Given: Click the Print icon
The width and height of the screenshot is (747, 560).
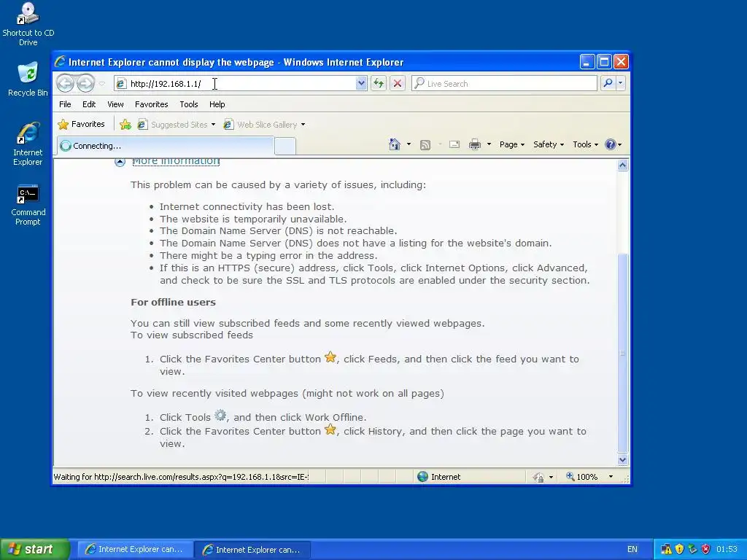Looking at the screenshot, I should (x=475, y=144).
